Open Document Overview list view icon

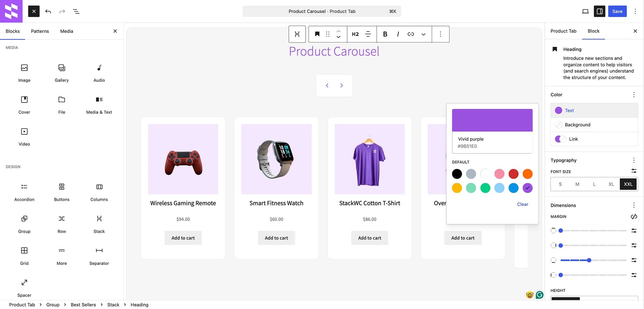point(76,11)
